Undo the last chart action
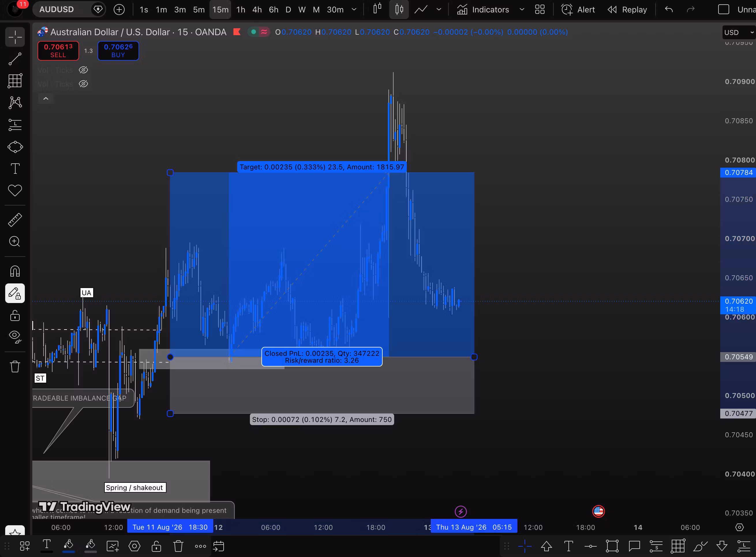Screen dimensions: 756x557 669,10
